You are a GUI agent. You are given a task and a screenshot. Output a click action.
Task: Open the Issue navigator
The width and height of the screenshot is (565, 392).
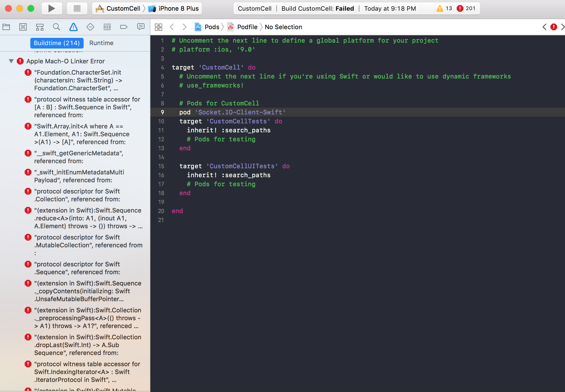[x=74, y=27]
